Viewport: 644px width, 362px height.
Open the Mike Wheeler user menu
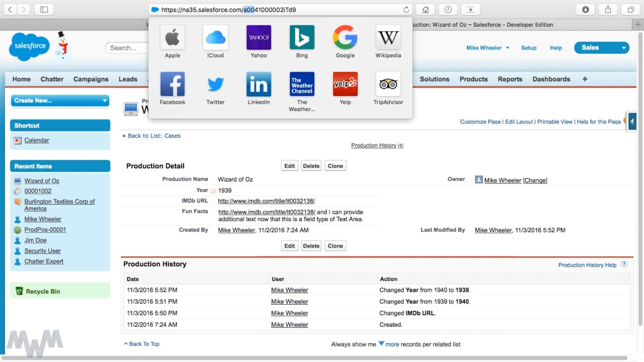488,48
